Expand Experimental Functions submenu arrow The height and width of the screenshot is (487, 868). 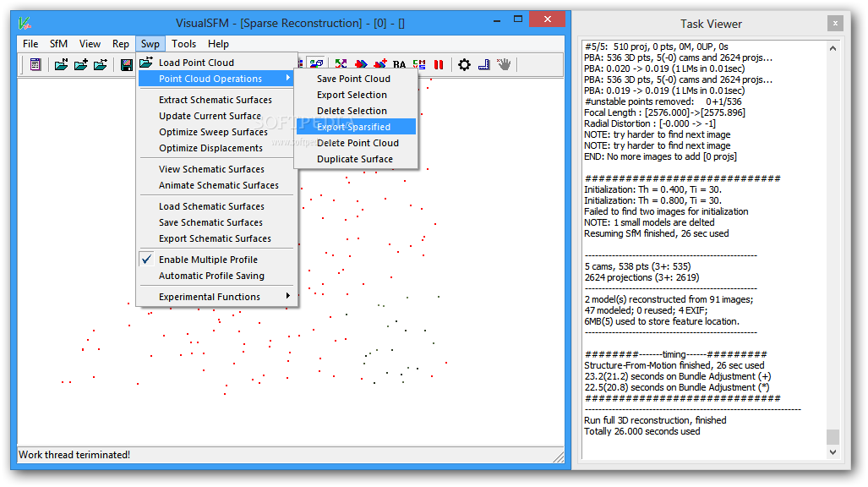[x=288, y=296]
